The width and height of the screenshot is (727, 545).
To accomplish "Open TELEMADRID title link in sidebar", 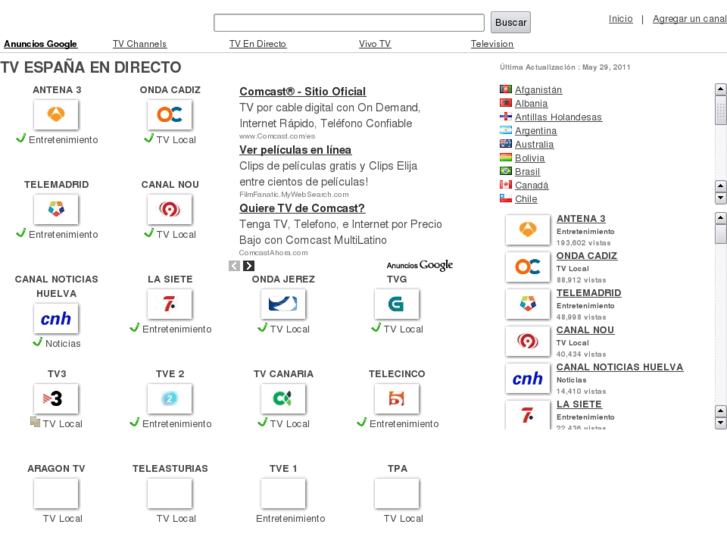I will tap(589, 293).
